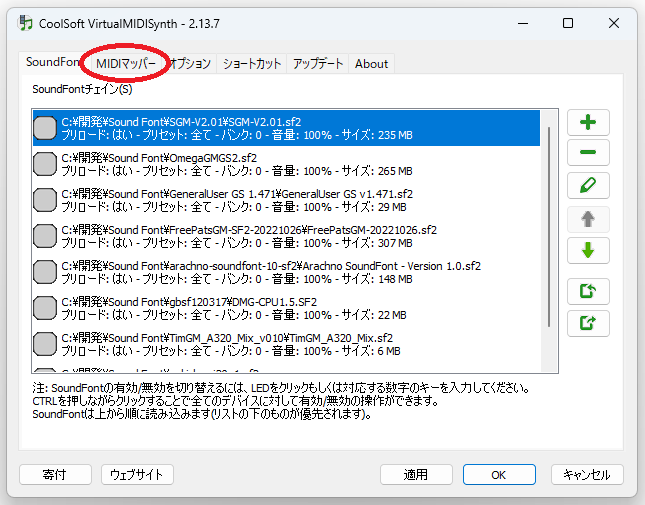645x505 pixels.
Task: Click the SoundFontチェイン(S) label
Action: tap(82, 89)
